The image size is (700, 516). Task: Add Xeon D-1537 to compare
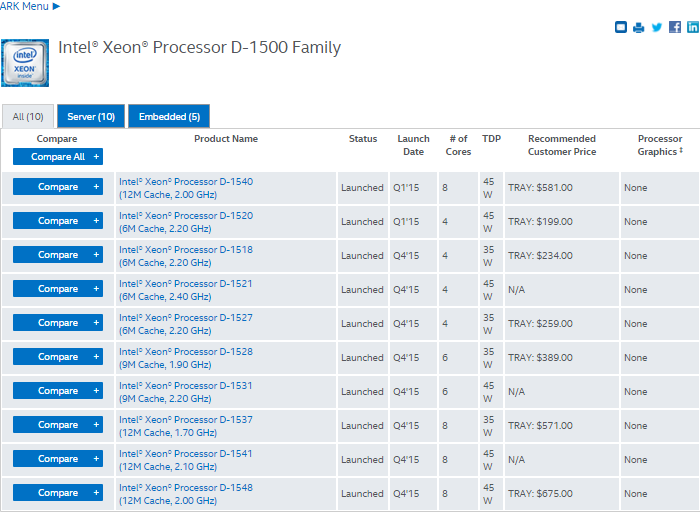[x=58, y=424]
